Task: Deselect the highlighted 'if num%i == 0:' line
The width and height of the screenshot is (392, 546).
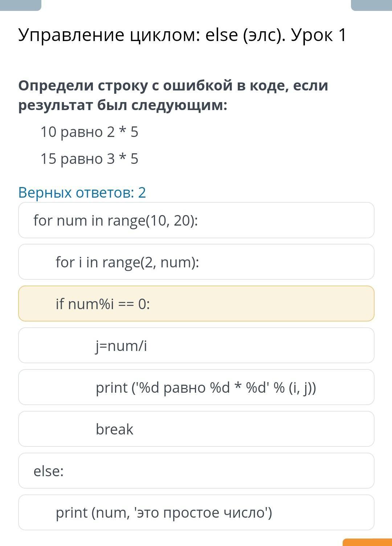Action: (196, 304)
